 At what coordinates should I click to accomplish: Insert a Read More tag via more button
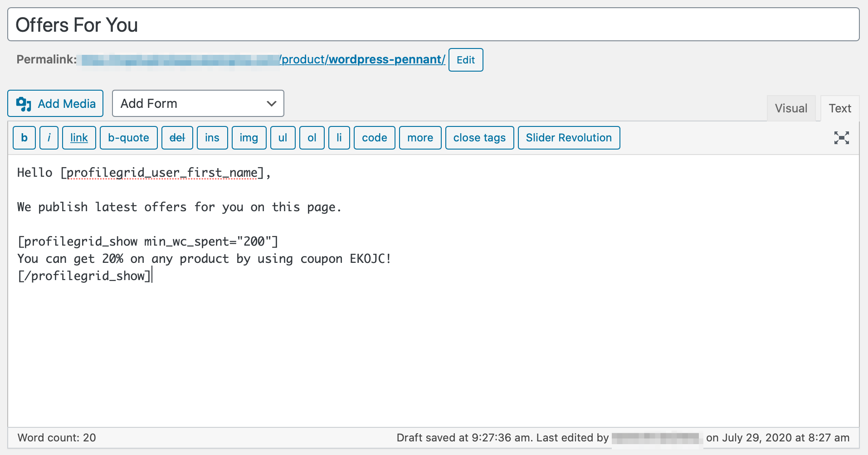pos(420,137)
